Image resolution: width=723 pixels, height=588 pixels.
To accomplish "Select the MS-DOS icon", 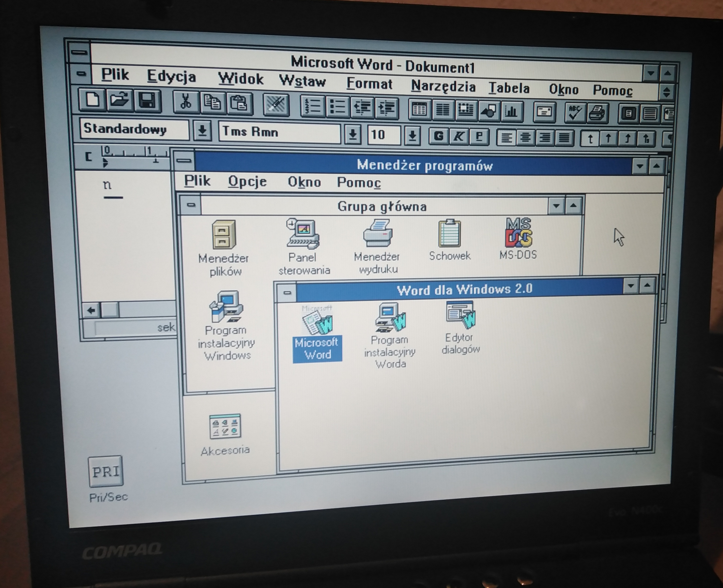I will [518, 239].
